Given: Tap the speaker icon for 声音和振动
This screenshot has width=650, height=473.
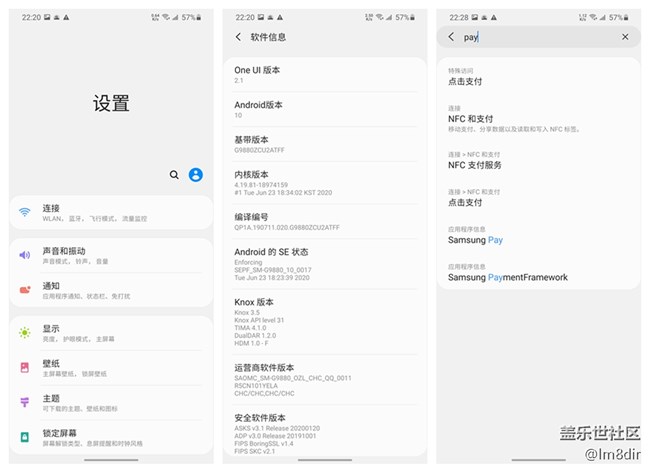Looking at the screenshot, I should [x=25, y=255].
